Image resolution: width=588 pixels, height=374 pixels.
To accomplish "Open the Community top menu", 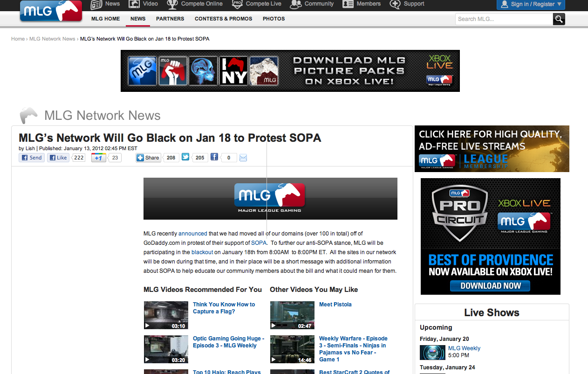I will point(312,4).
